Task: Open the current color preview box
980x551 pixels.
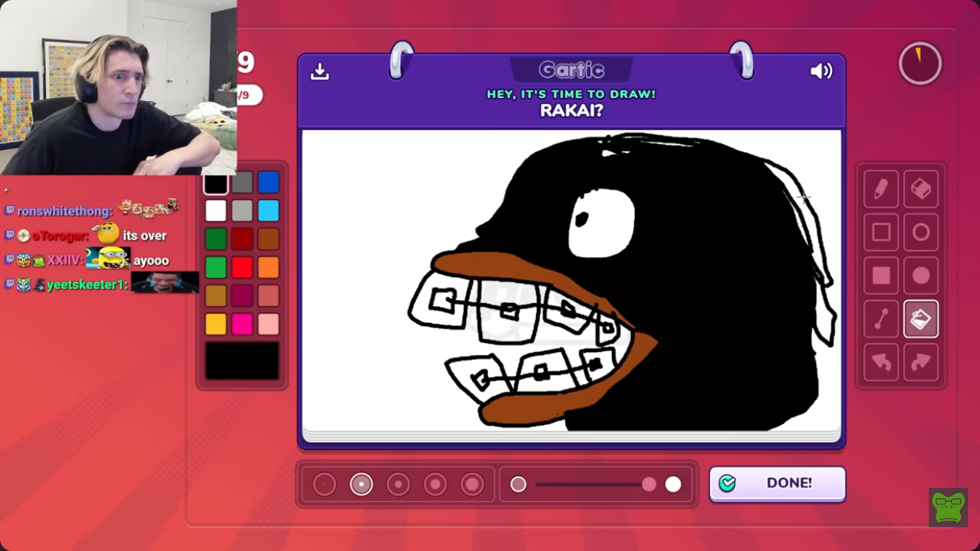Action: [242, 361]
